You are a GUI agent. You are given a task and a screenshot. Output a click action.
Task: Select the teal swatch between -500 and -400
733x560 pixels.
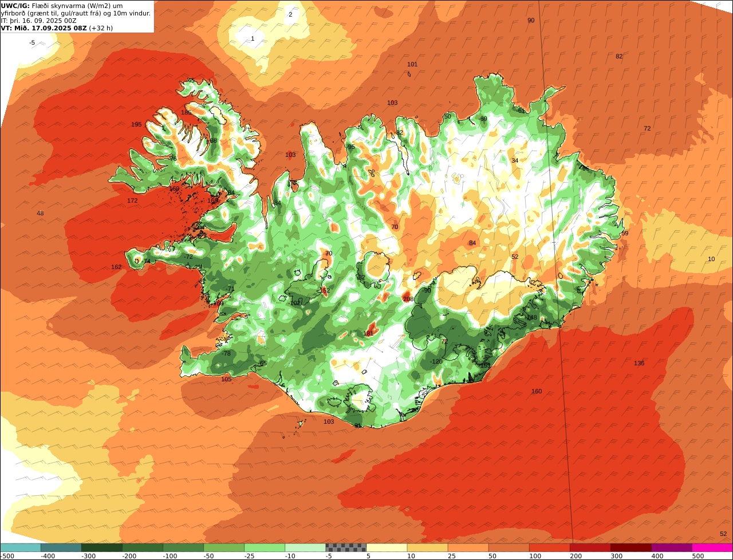point(20,547)
